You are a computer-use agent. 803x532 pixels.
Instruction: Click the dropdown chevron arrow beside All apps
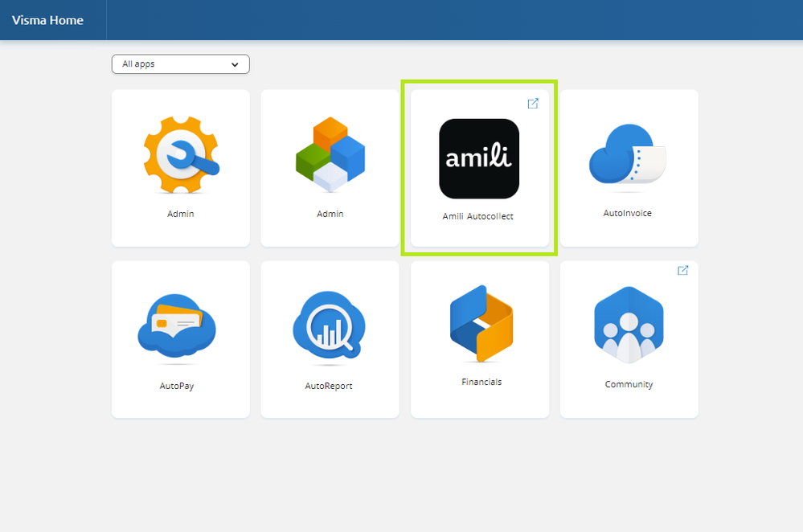tap(235, 64)
